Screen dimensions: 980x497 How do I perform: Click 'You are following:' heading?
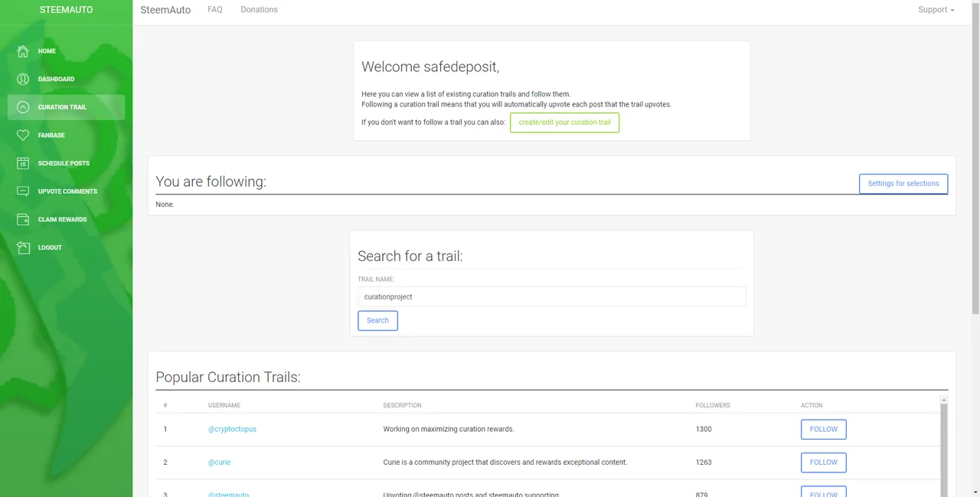[x=211, y=181]
